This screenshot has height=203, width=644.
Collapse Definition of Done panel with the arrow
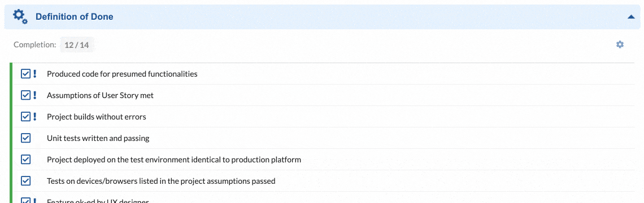631,17
